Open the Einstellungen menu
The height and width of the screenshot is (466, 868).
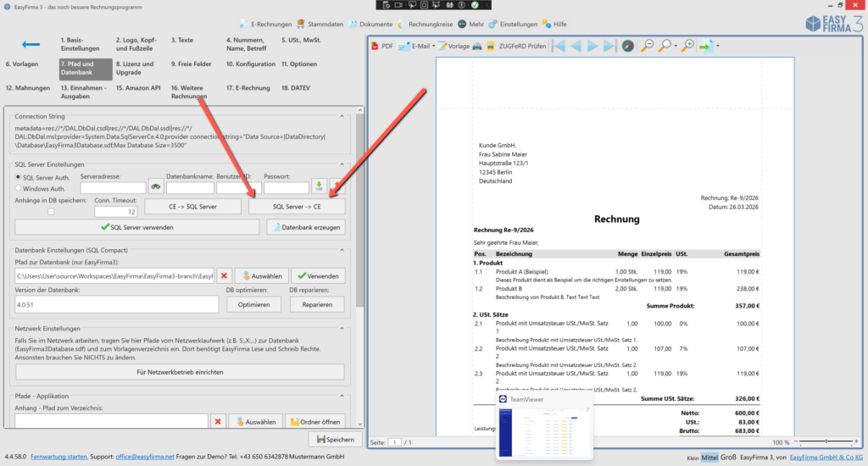513,25
